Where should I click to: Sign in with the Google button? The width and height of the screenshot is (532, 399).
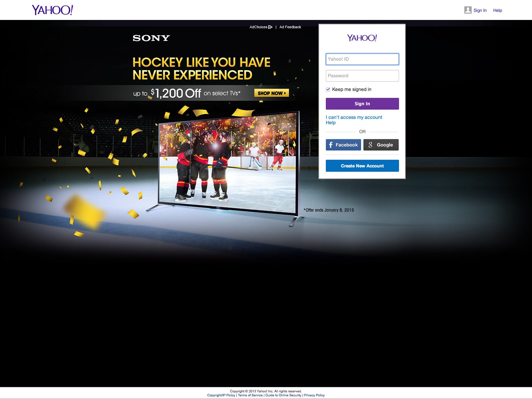381,145
